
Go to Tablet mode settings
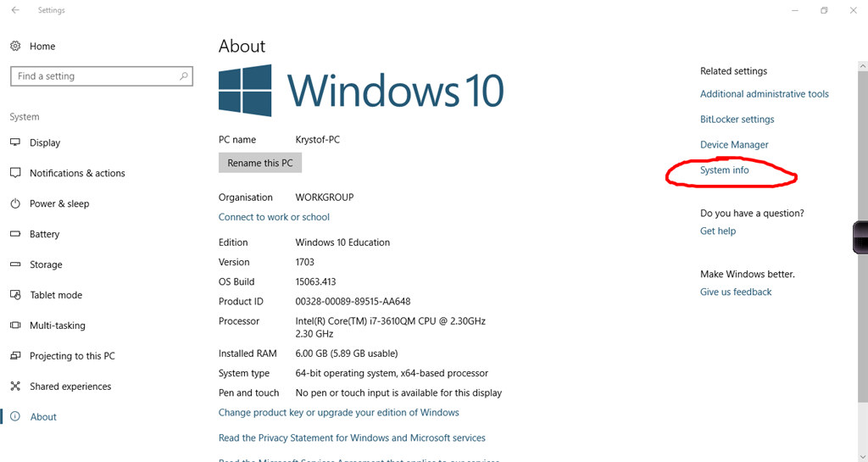56,295
